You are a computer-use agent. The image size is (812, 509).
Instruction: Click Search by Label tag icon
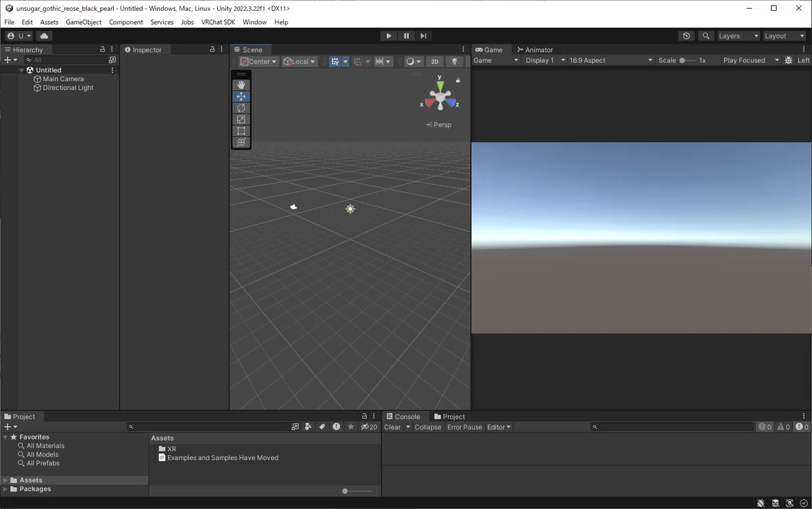click(x=322, y=427)
